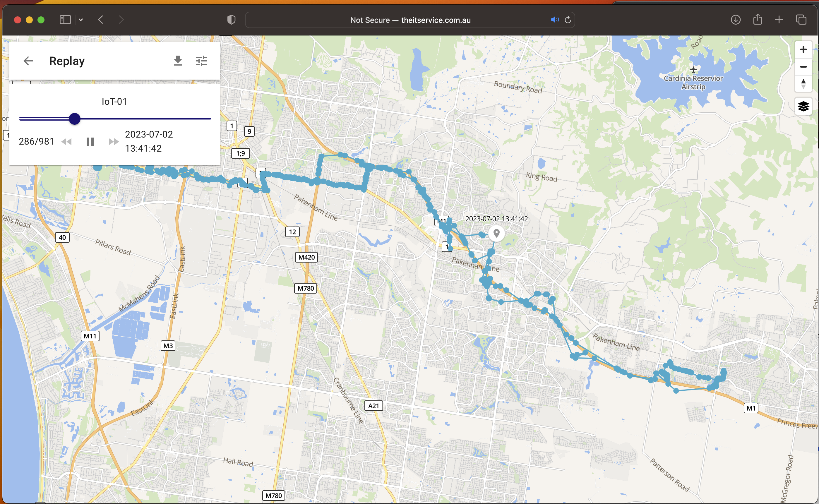Click the 2023-07-02 timestamp display
The width and height of the screenshot is (819, 504).
(x=149, y=141)
